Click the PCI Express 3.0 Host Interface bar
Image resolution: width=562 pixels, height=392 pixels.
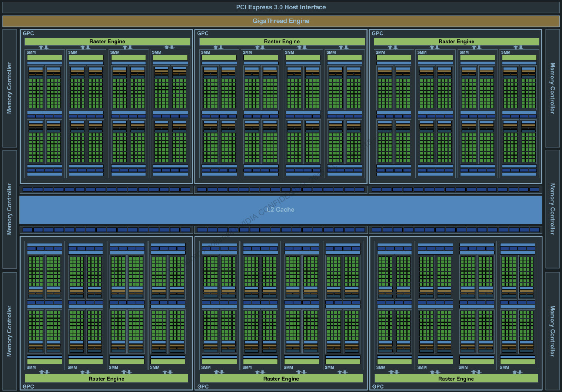point(281,7)
